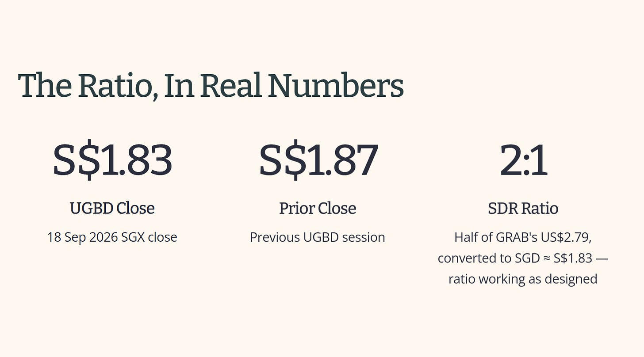Screen dimensions: 644x357
Task: Click the 'UGBD Close' label
Action: [x=112, y=208]
